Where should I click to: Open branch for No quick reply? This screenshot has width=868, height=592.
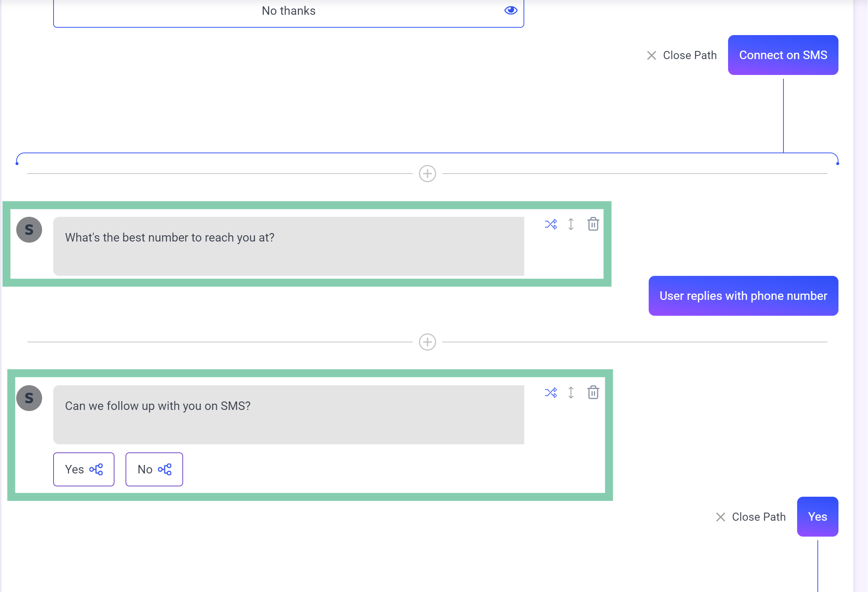(x=165, y=469)
